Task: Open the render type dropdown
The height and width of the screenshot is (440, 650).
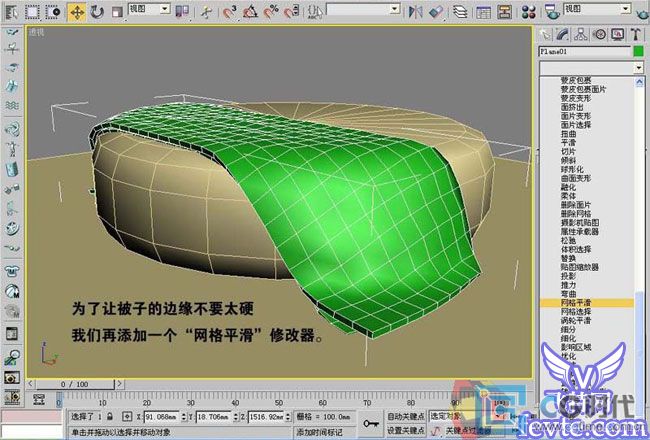Action: (x=597, y=9)
